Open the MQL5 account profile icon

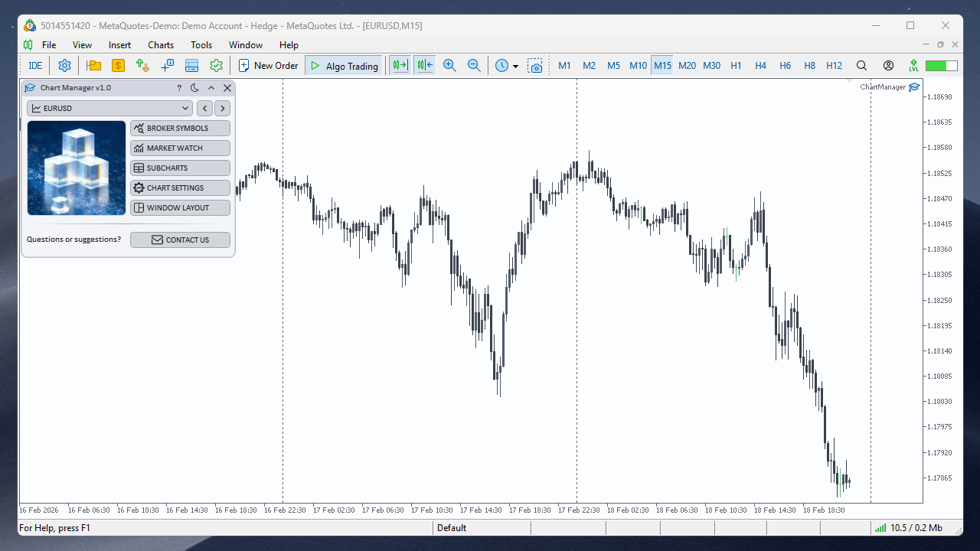[x=888, y=65]
